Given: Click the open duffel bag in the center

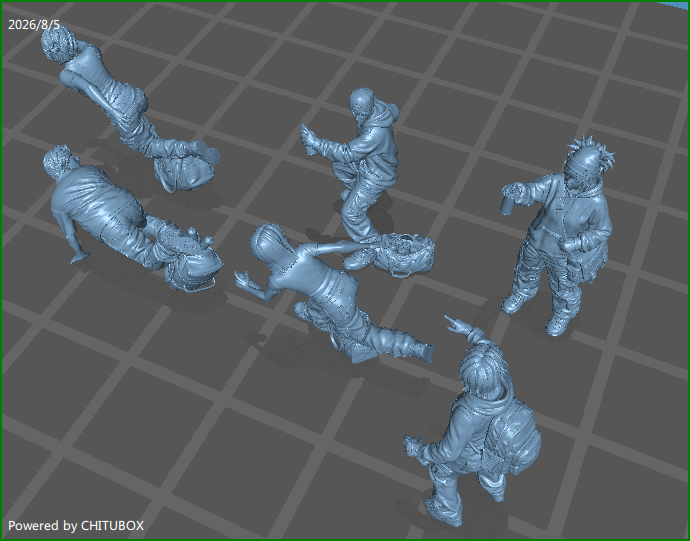Looking at the screenshot, I should 403,253.
